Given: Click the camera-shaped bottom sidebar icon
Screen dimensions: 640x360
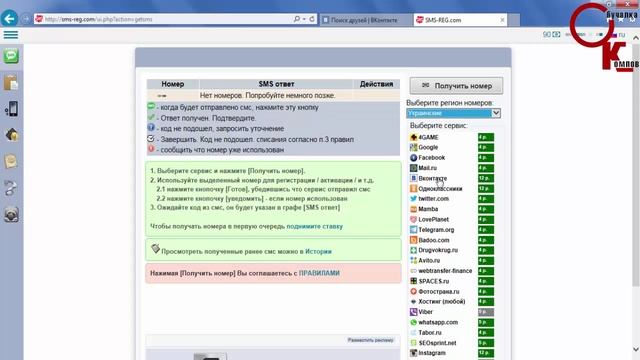Looking at the screenshot, I should click(x=11, y=214).
